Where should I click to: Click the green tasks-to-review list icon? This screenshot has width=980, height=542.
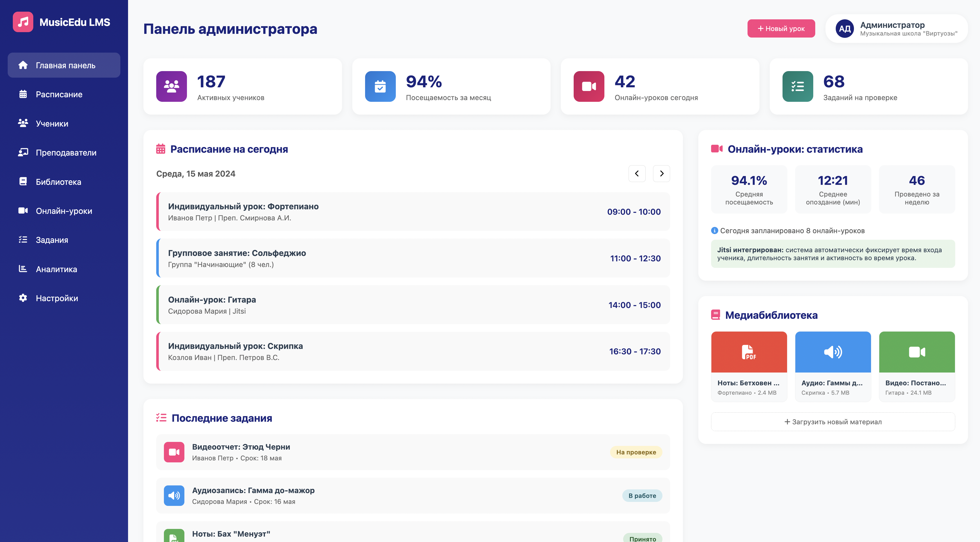tap(798, 86)
